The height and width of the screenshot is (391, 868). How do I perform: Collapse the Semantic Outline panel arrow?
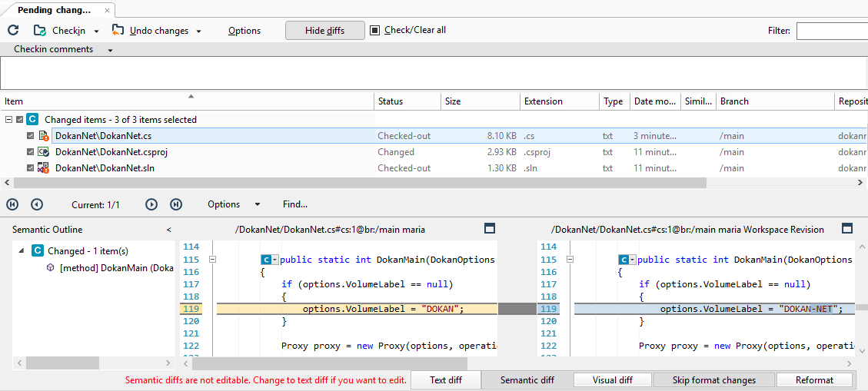(x=169, y=230)
